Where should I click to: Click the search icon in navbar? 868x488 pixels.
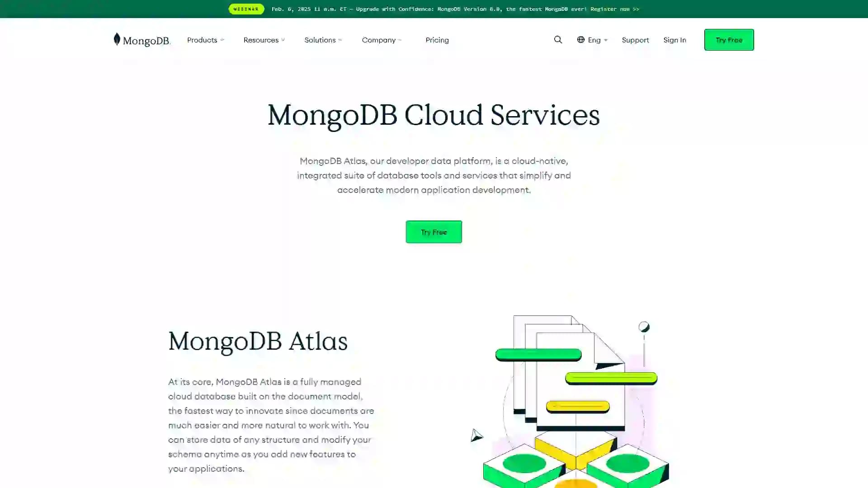point(558,39)
